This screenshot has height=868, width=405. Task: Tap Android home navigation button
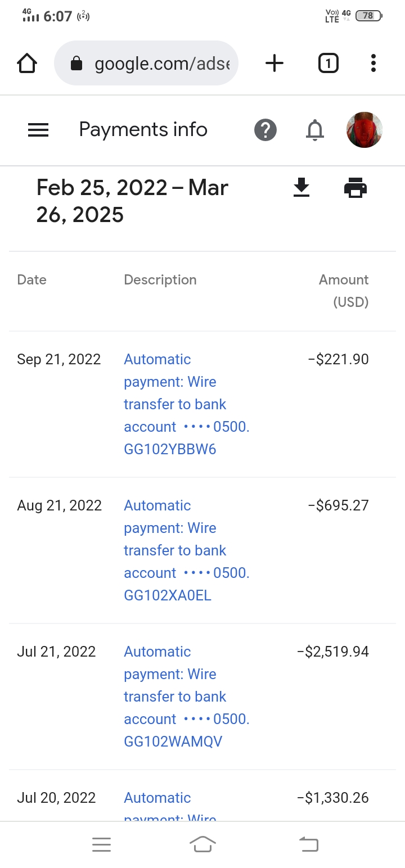click(202, 844)
